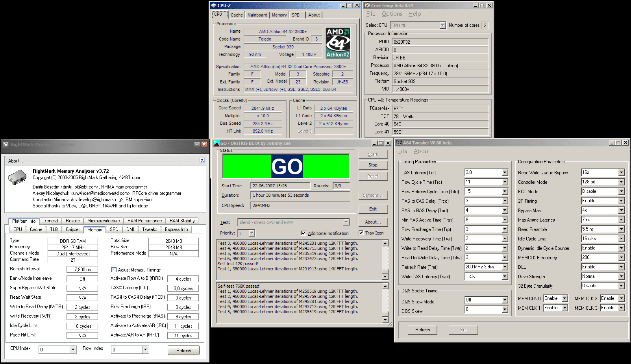Open the ECC Mode dropdown
The width and height of the screenshot is (631, 364).
pos(621,191)
